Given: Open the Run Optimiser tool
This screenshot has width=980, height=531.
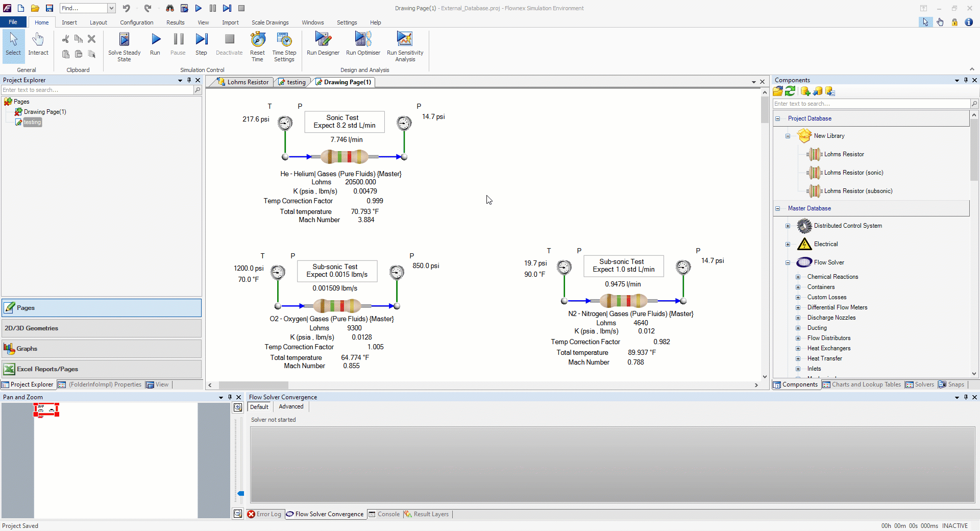Looking at the screenshot, I should click(x=363, y=40).
